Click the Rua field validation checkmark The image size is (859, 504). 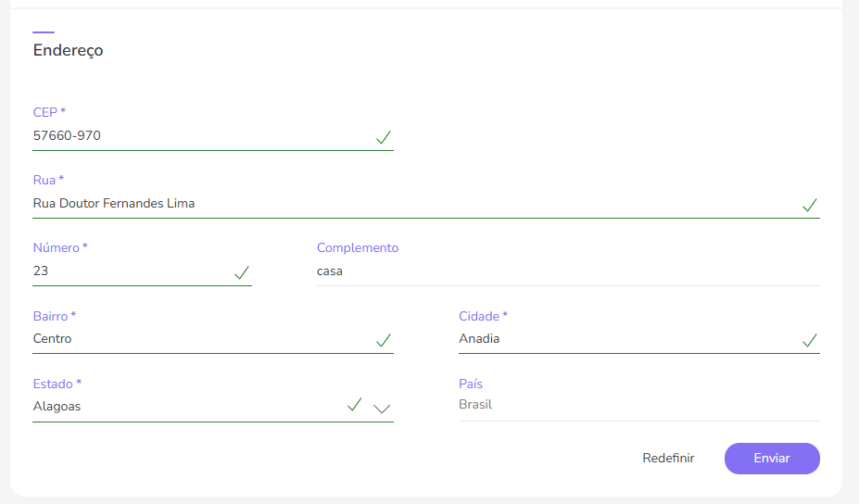click(810, 205)
